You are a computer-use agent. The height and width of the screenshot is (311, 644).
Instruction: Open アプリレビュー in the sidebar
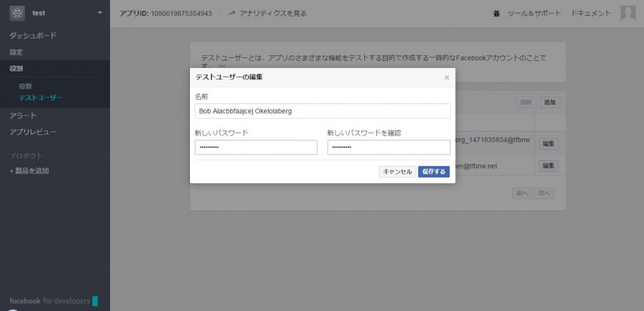coord(33,132)
